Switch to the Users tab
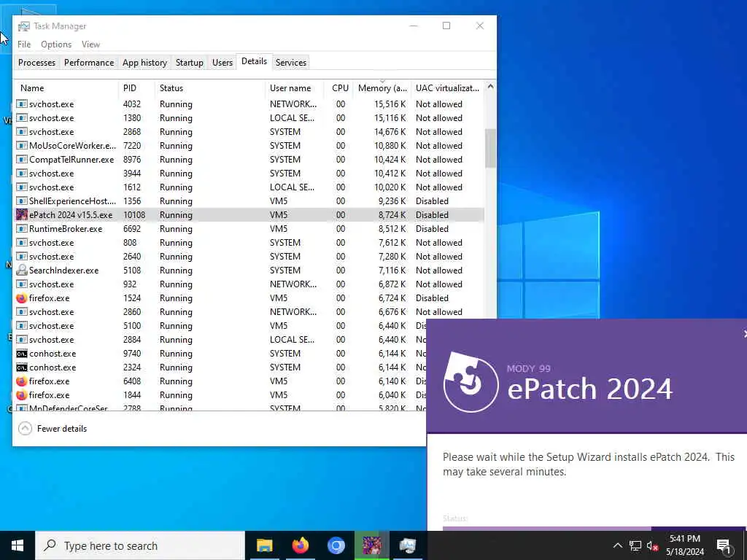Screen dimensions: 747x560 click(222, 63)
